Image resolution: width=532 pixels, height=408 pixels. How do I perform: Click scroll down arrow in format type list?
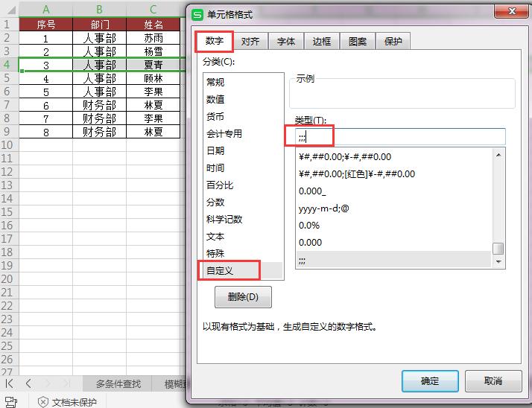(498, 261)
